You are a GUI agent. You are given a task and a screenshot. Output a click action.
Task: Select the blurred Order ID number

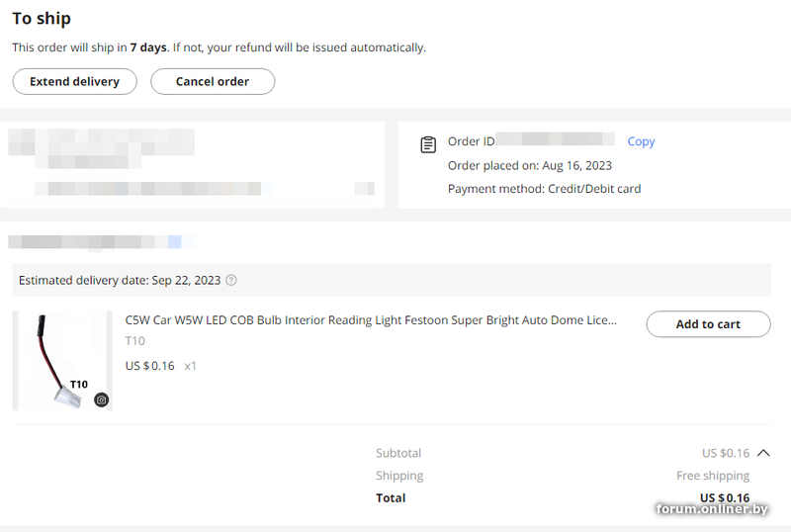(x=555, y=140)
